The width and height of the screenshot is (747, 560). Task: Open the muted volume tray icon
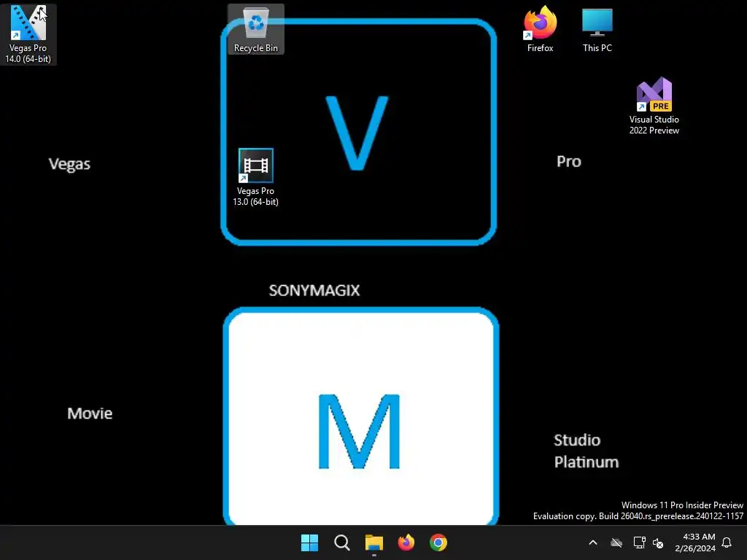(x=658, y=542)
